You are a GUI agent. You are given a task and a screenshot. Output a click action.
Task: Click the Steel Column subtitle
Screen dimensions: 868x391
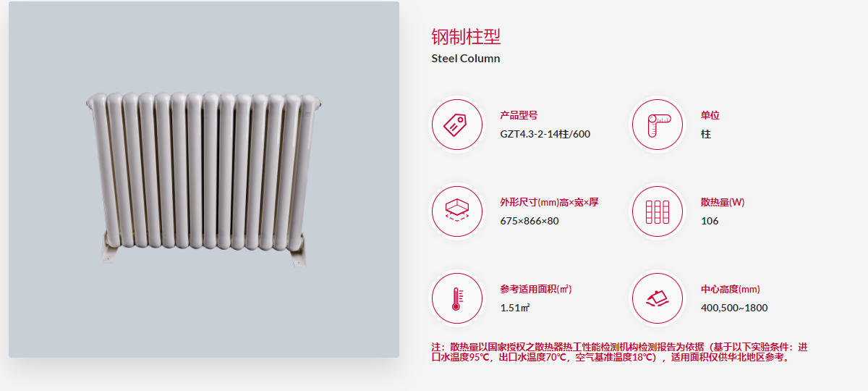[x=466, y=59]
